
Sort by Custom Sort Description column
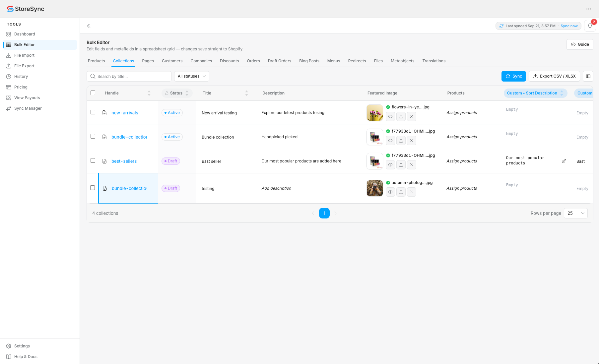click(562, 93)
